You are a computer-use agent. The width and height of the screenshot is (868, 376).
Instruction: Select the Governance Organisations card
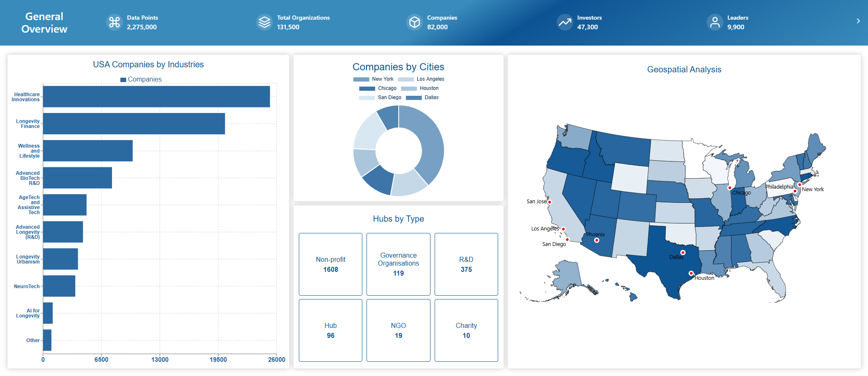[398, 264]
